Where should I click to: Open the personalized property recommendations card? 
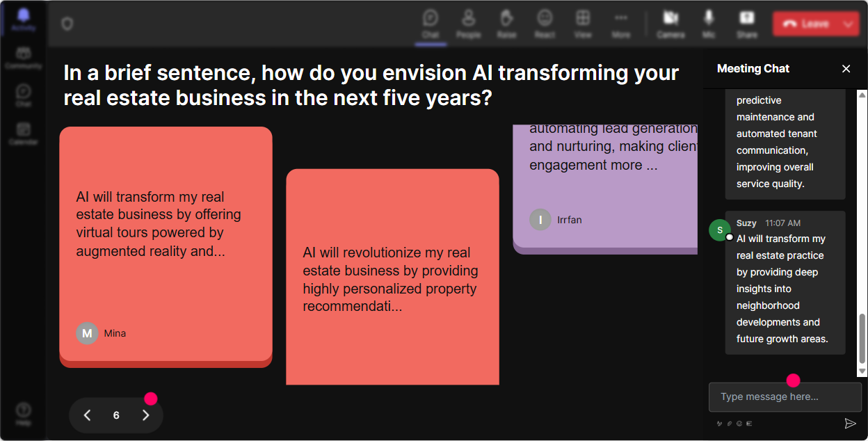(x=392, y=277)
